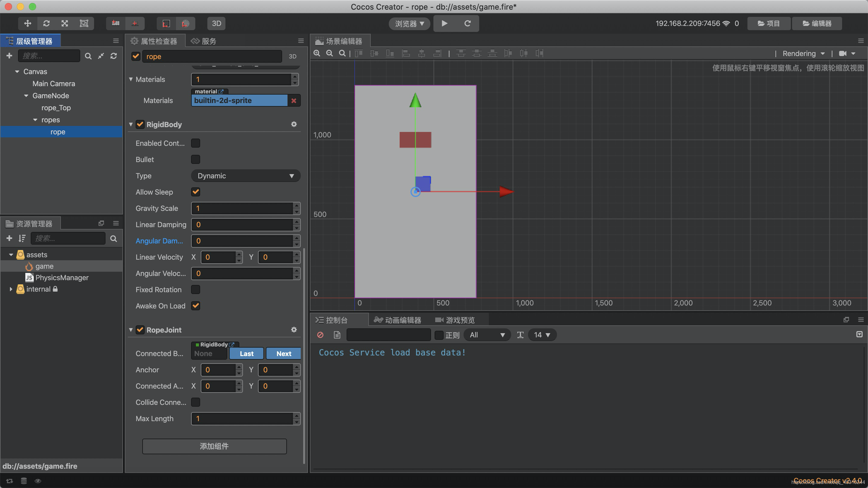The image size is (868, 488).
Task: Select the rope node in hierarchy tree
Action: click(x=57, y=132)
